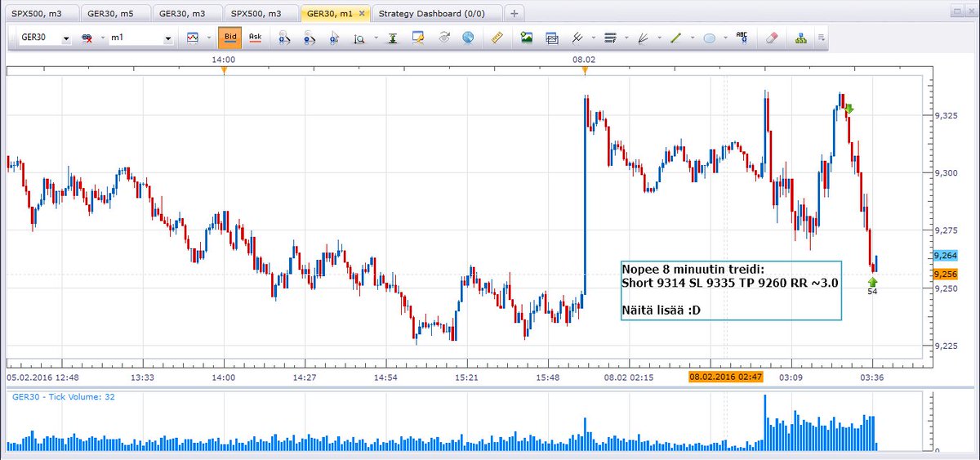980x460 pixels.
Task: Toggle the Ask price display
Action: click(x=255, y=38)
